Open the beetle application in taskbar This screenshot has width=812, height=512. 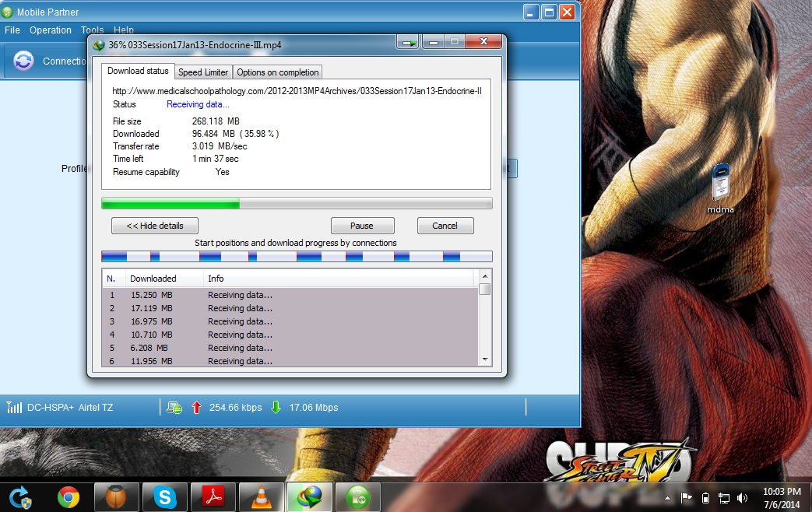tap(117, 497)
